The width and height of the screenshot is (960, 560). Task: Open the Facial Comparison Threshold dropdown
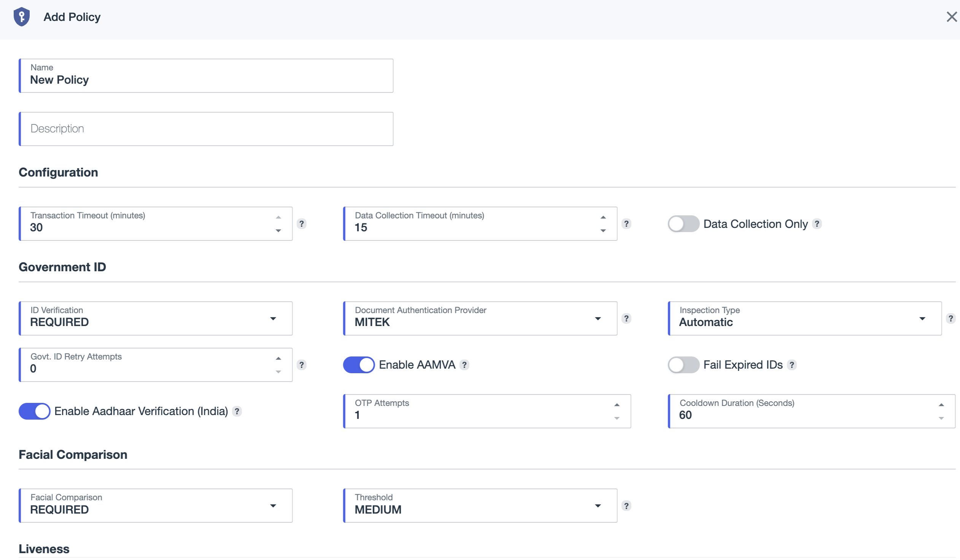tap(480, 506)
